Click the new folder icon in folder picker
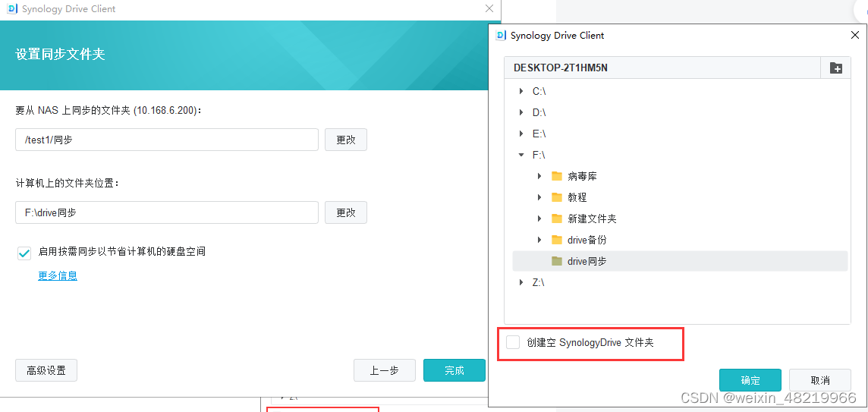 pyautogui.click(x=836, y=68)
